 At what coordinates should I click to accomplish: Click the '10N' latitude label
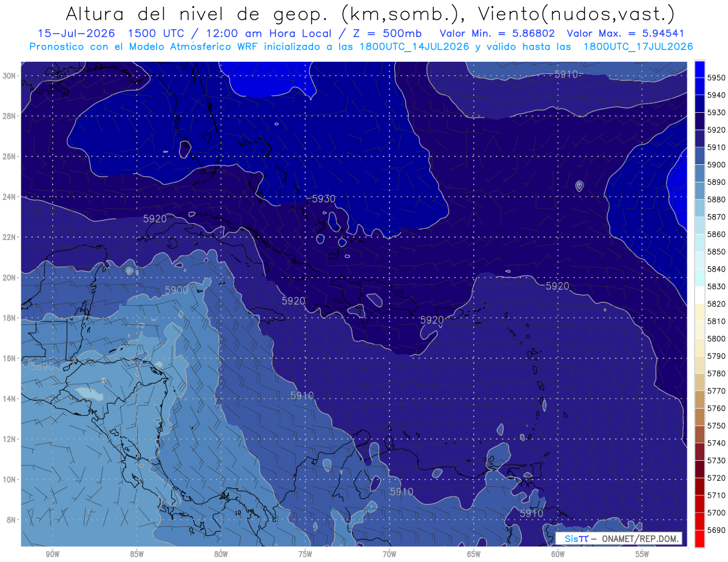pos(9,480)
